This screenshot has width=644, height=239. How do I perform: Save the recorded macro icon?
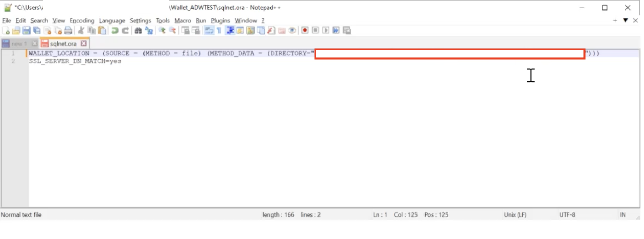point(347,30)
